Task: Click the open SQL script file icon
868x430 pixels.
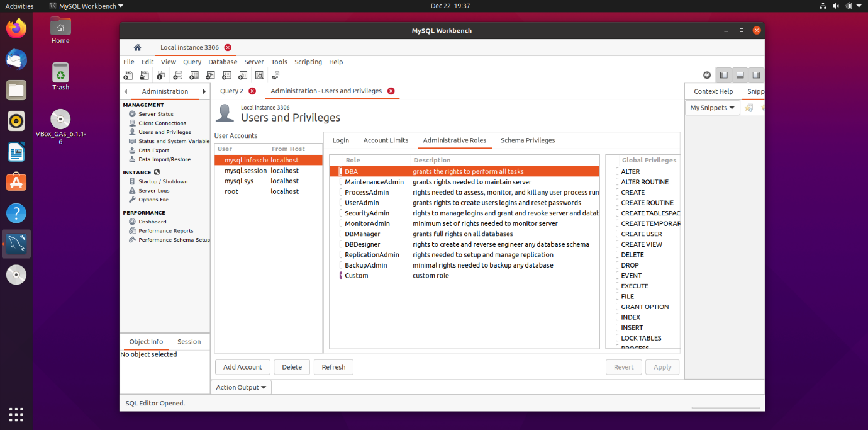Action: click(x=145, y=76)
